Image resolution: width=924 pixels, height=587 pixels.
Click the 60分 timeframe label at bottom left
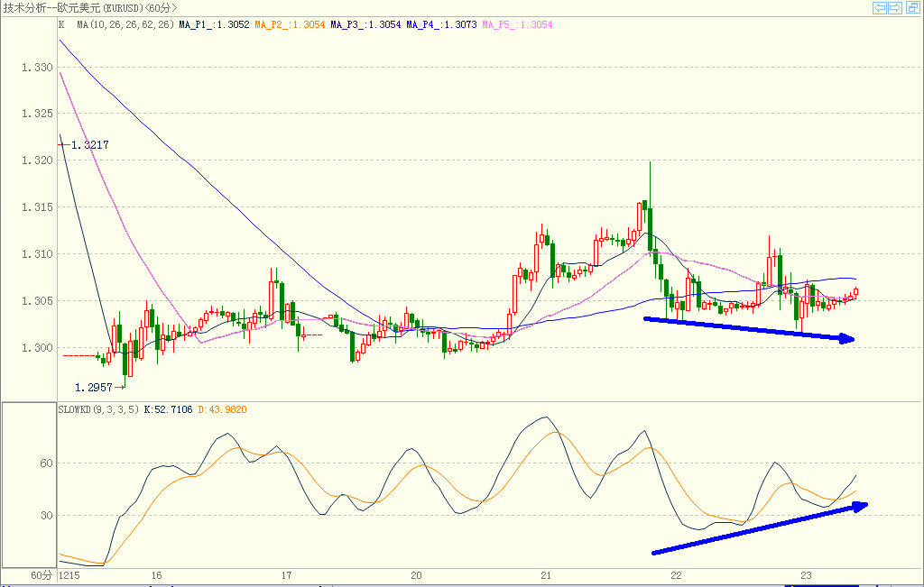[x=42, y=575]
